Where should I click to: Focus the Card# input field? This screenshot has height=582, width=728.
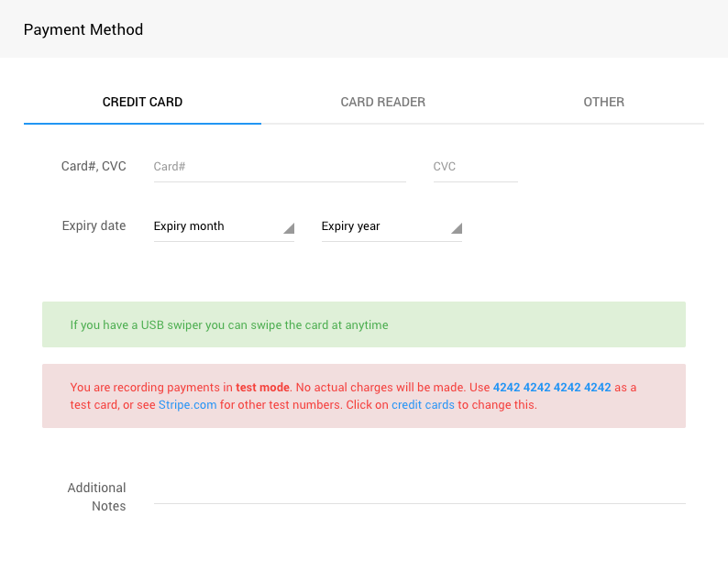[x=279, y=167]
